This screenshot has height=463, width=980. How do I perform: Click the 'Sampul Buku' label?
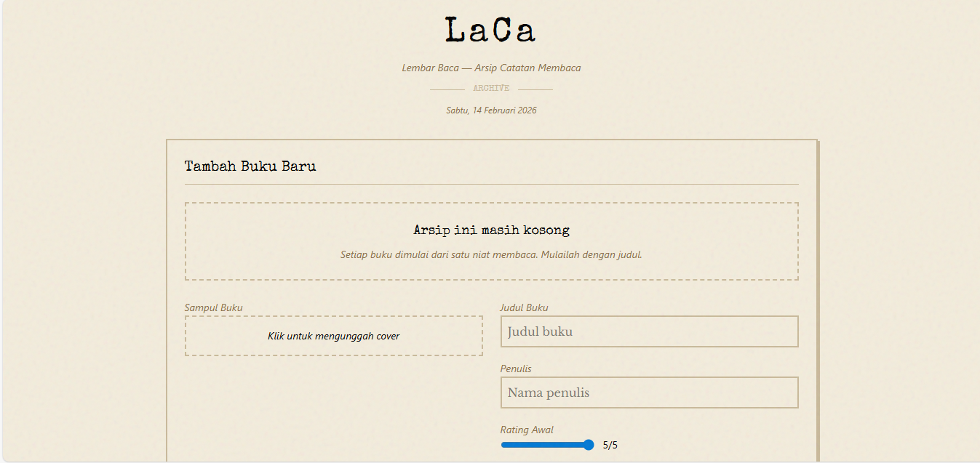tap(213, 307)
